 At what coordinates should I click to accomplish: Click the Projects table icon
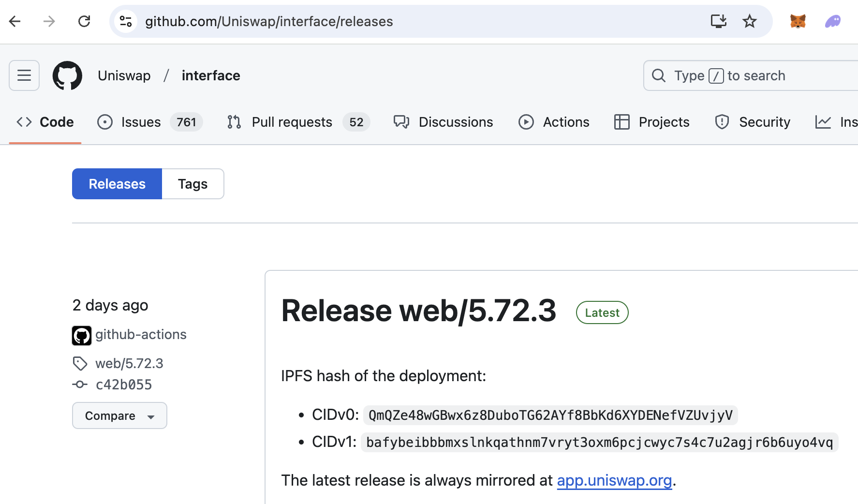(622, 122)
